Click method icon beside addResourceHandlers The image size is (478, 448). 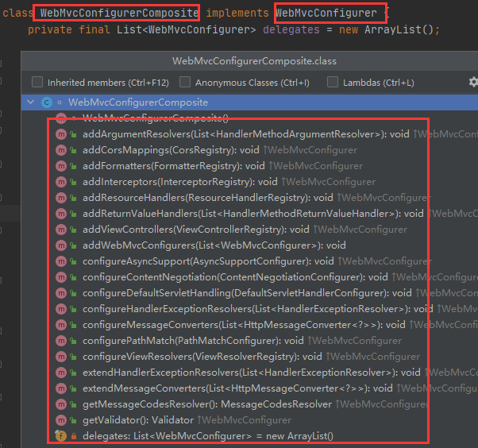61,198
